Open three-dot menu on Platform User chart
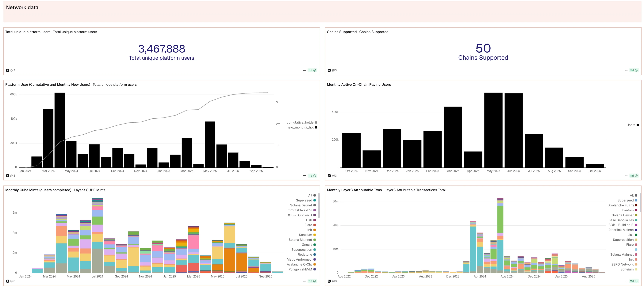The width and height of the screenshot is (644, 287). coord(304,176)
